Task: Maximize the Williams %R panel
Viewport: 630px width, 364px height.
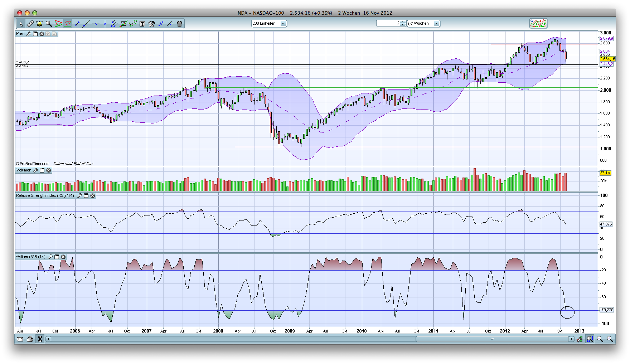Action: [57, 257]
